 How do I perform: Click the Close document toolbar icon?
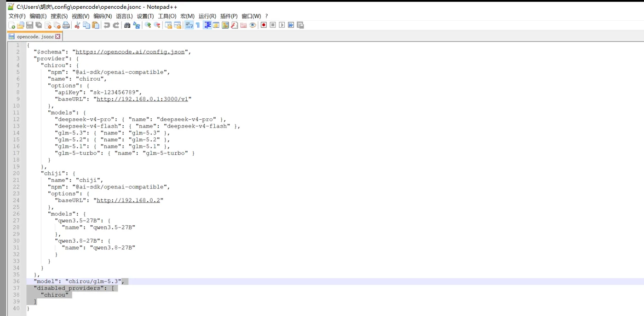click(48, 25)
